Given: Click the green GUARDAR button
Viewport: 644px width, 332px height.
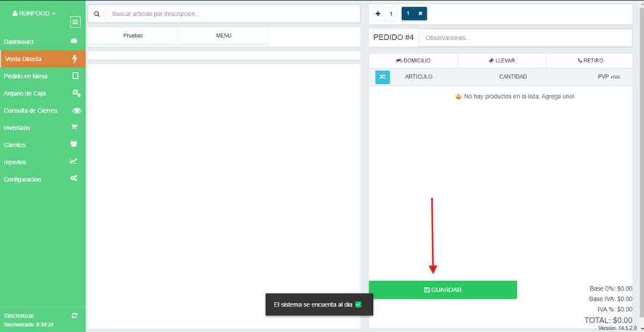Looking at the screenshot, I should pyautogui.click(x=443, y=290).
